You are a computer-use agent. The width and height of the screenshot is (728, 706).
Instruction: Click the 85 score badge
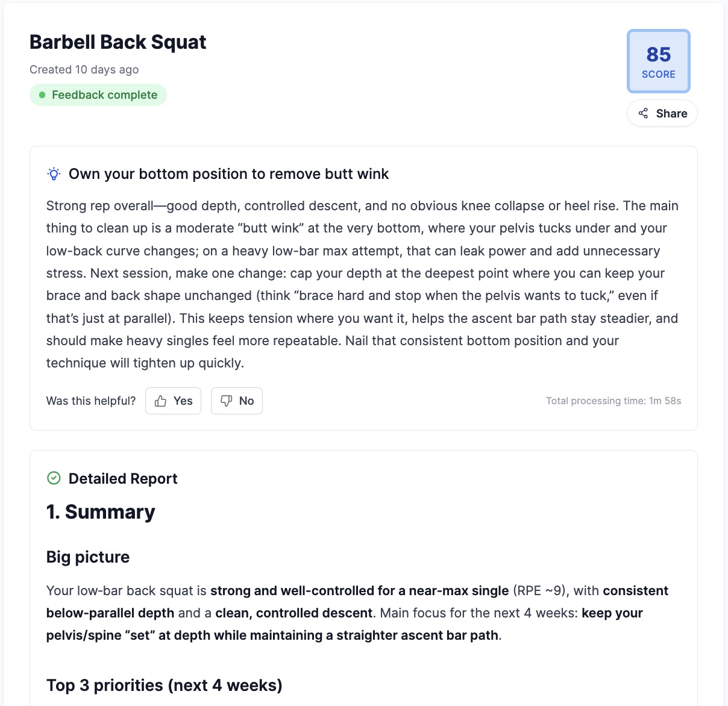pyautogui.click(x=658, y=61)
